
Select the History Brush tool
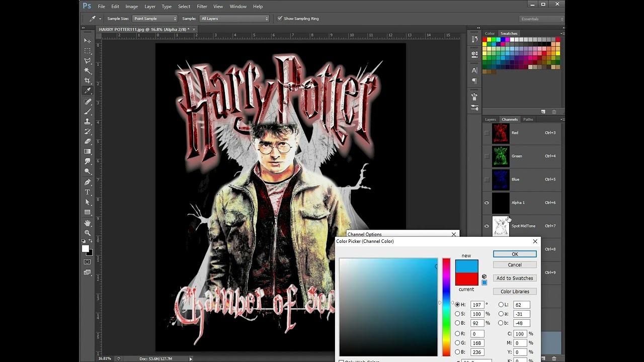tap(88, 132)
